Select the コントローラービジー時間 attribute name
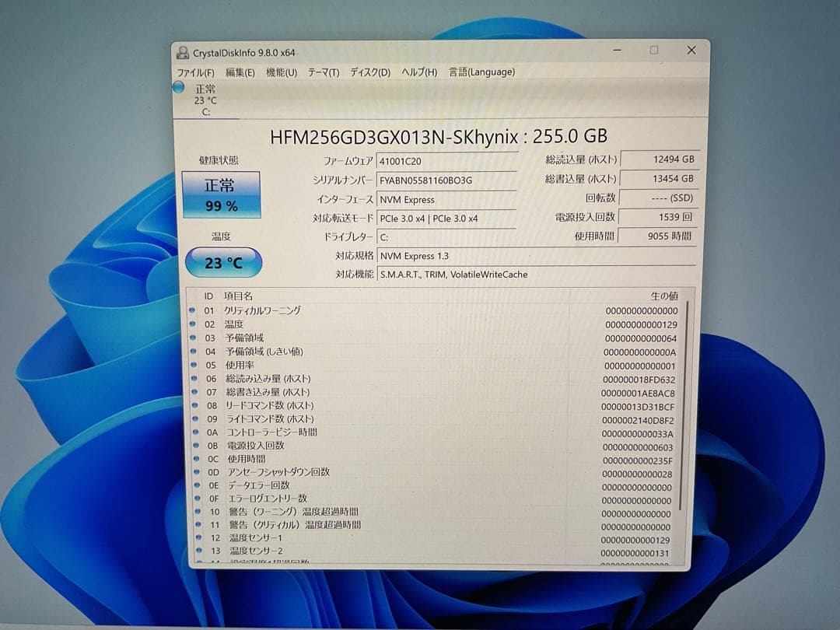This screenshot has height=630, width=840. coord(271,432)
